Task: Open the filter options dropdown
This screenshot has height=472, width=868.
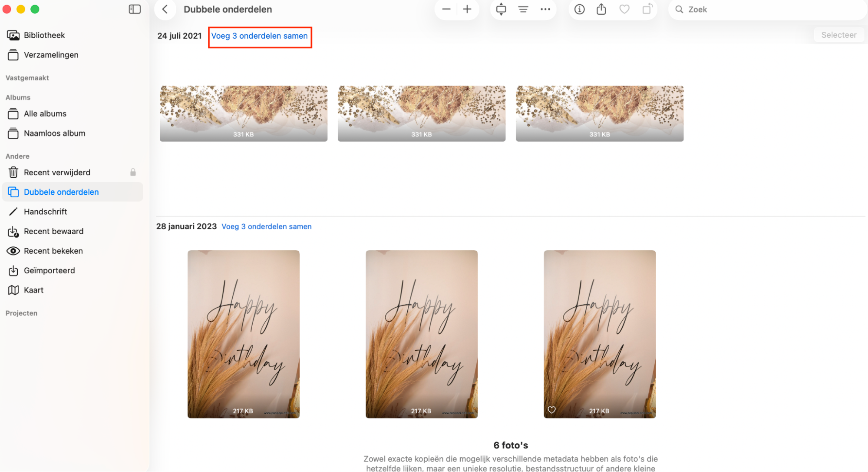Action: 523,9
